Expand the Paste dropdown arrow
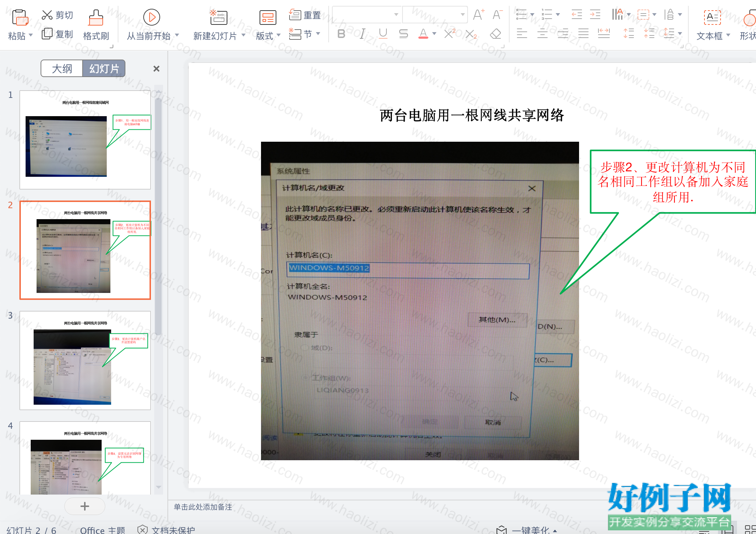756x534 pixels. coord(31,35)
